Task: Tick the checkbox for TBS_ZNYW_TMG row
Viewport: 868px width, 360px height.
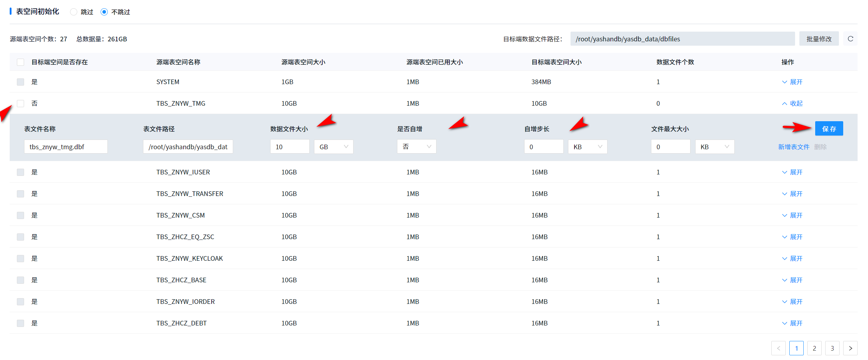Action: (20, 104)
